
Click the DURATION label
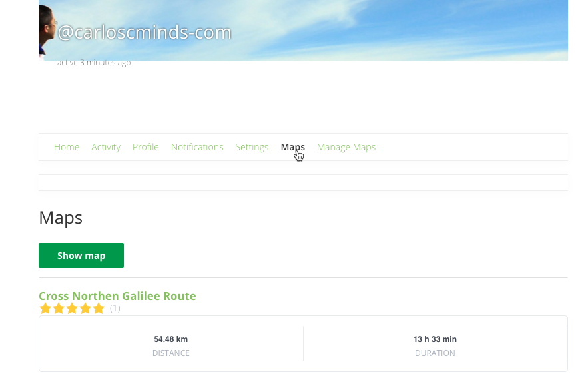click(x=435, y=353)
